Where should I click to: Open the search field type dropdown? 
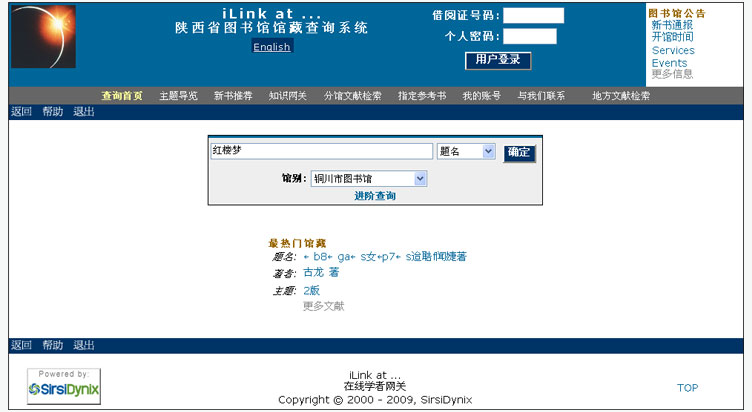click(466, 151)
